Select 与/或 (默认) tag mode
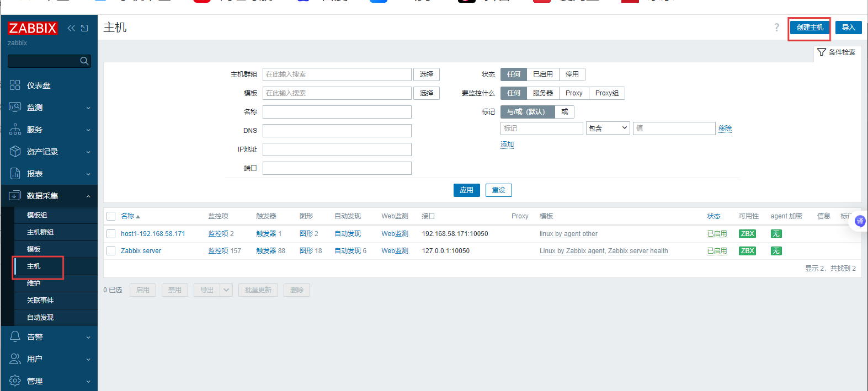 click(x=528, y=112)
